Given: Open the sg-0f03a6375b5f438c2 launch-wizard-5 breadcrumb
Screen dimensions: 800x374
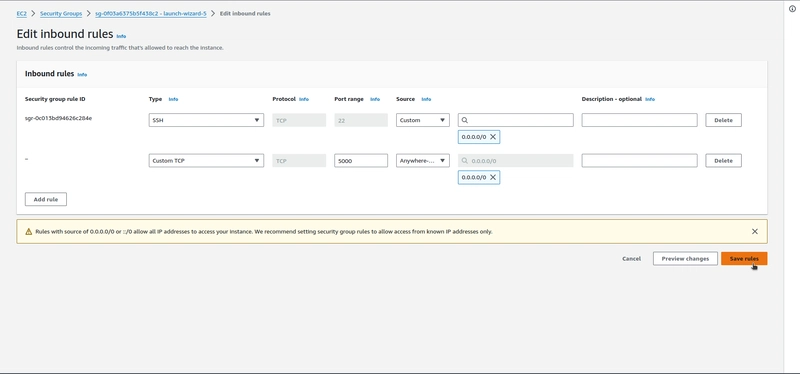Looking at the screenshot, I should (x=151, y=14).
